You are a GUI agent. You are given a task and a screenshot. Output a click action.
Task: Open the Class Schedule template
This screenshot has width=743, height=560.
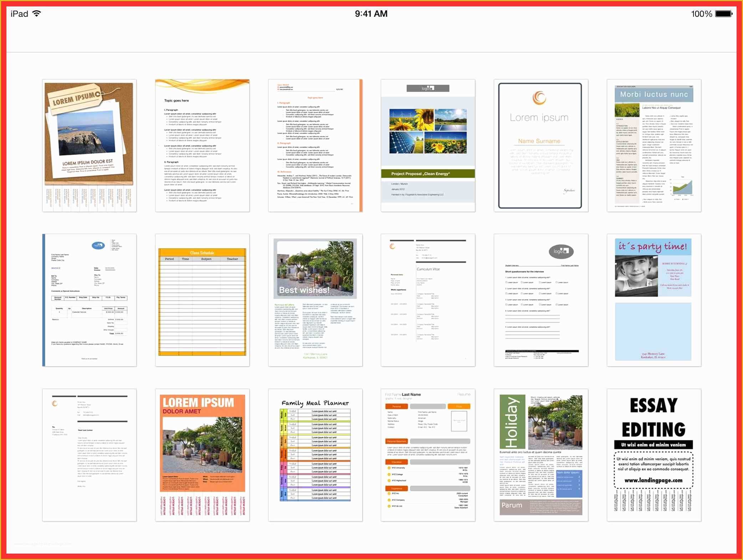click(x=203, y=297)
